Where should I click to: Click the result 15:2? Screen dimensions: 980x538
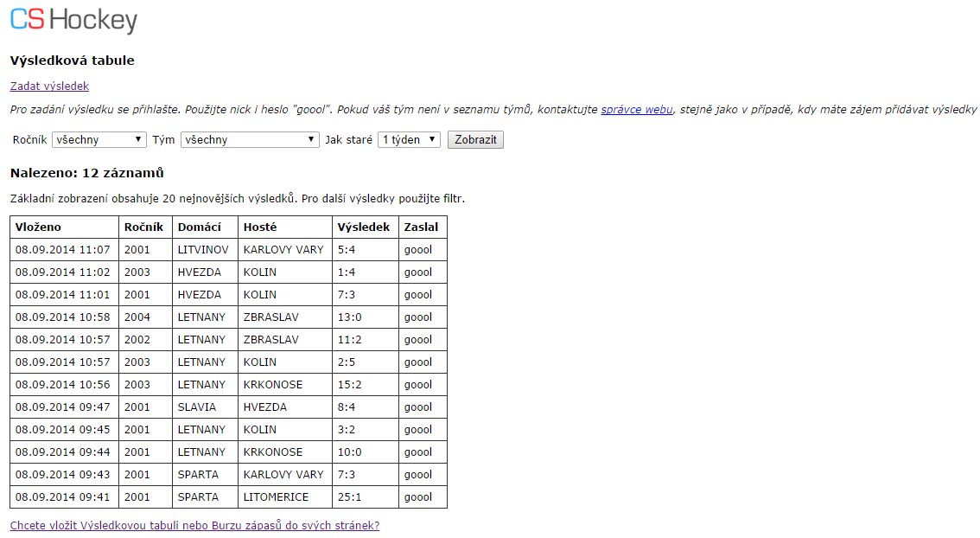[x=349, y=385]
